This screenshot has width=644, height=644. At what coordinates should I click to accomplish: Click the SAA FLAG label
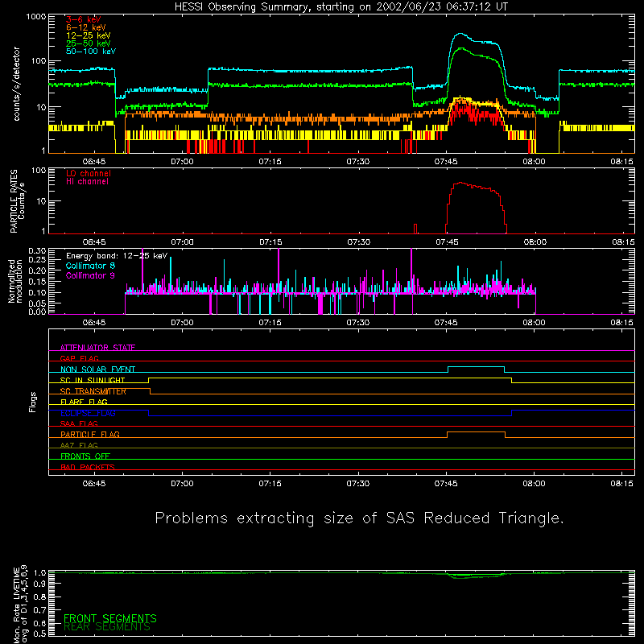click(x=79, y=423)
